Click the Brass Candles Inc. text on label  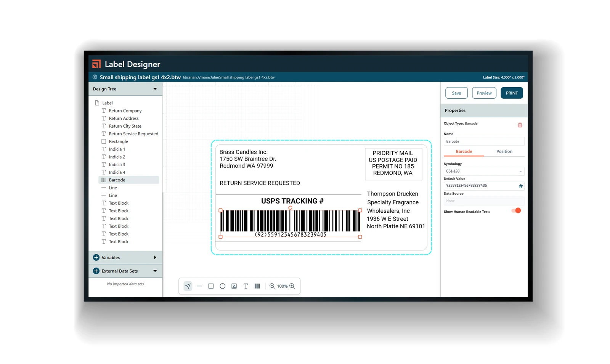click(x=244, y=152)
